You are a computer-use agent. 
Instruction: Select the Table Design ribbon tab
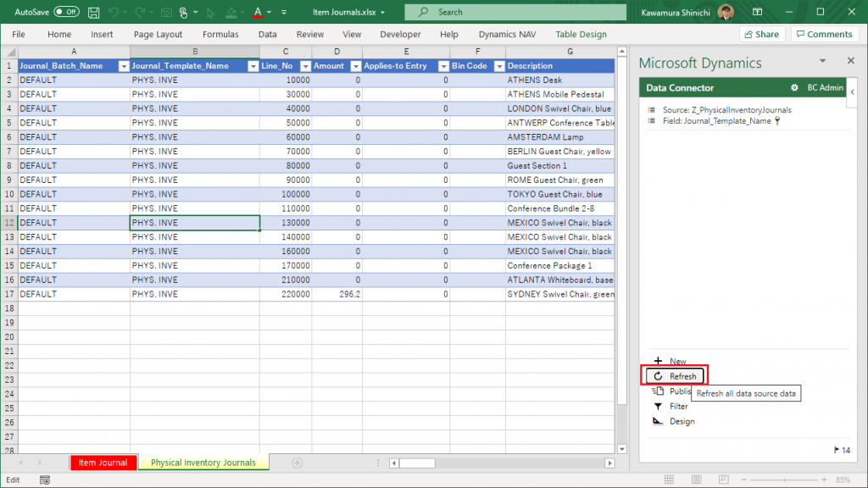[581, 34]
